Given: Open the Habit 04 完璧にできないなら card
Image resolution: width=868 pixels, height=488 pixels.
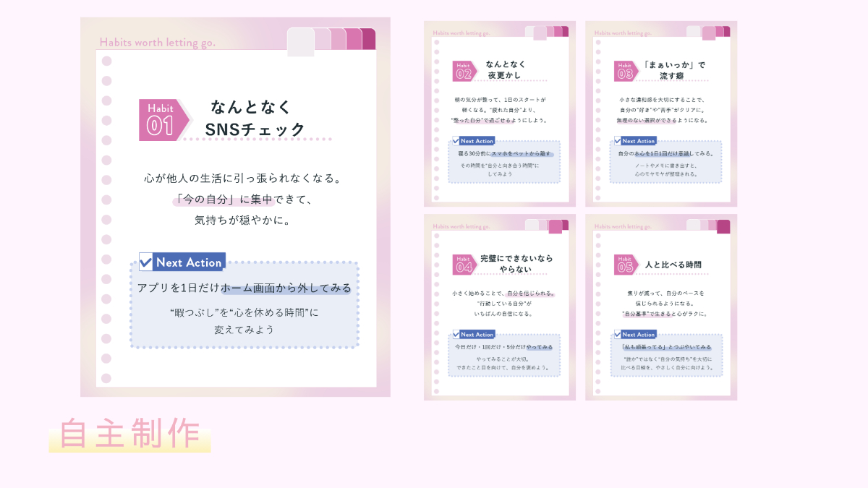Looking at the screenshot, I should point(500,307).
